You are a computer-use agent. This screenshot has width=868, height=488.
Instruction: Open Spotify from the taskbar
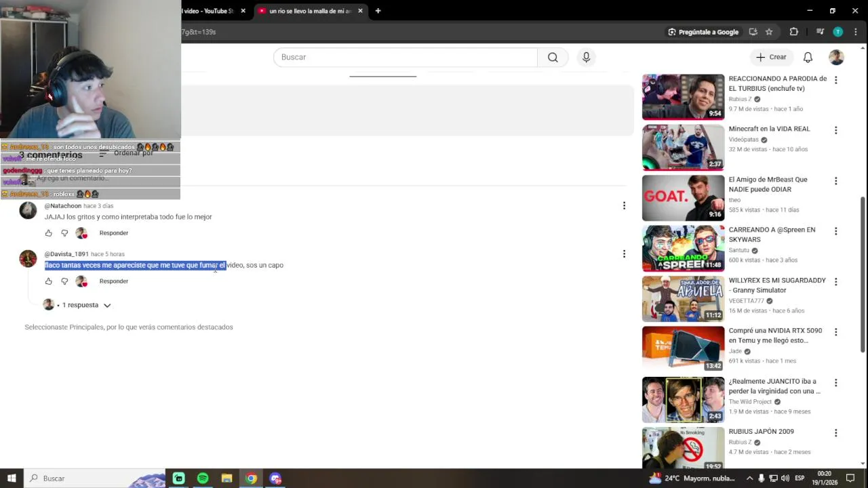point(203,479)
